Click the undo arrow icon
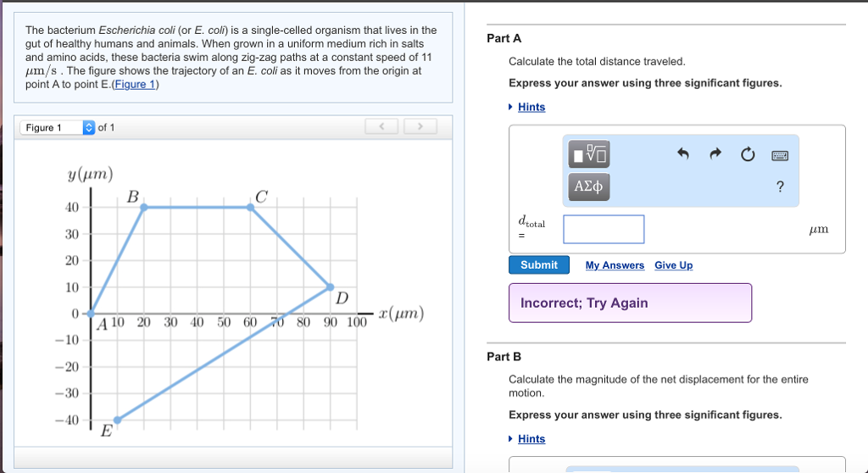The width and height of the screenshot is (868, 473). tap(683, 154)
